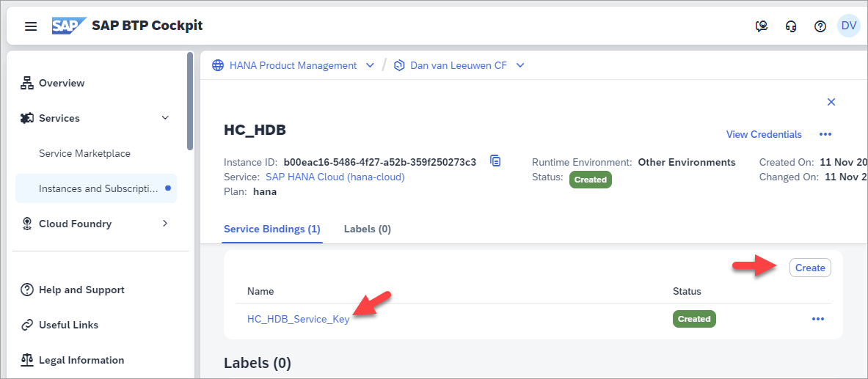Image resolution: width=868 pixels, height=379 pixels.
Task: Click the Useful Links chain icon
Action: click(26, 325)
